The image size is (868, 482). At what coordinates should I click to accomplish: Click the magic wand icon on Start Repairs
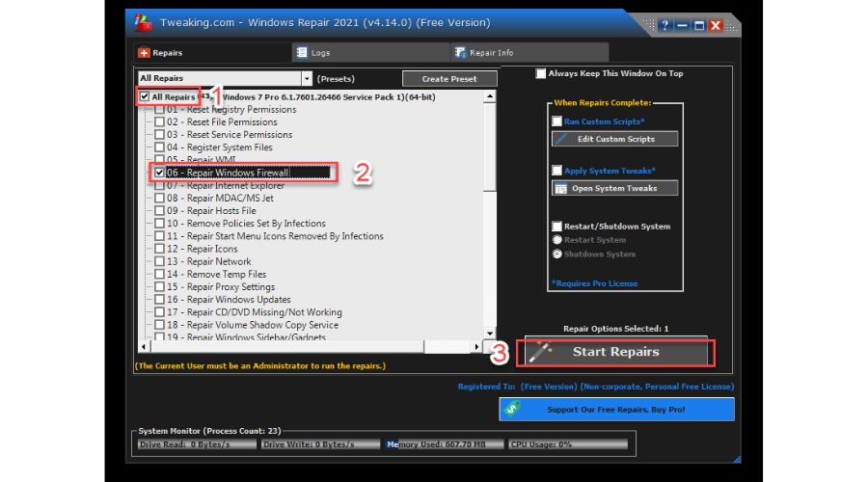[x=540, y=353]
